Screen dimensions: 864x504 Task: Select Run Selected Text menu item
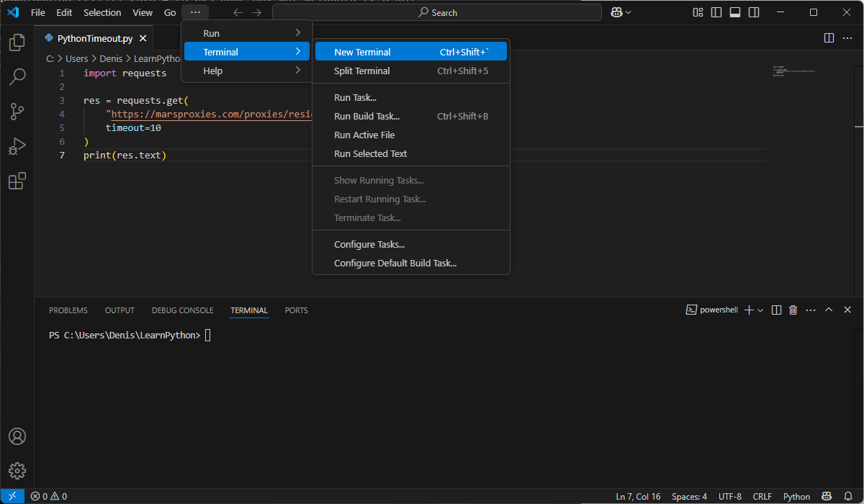tap(411, 153)
